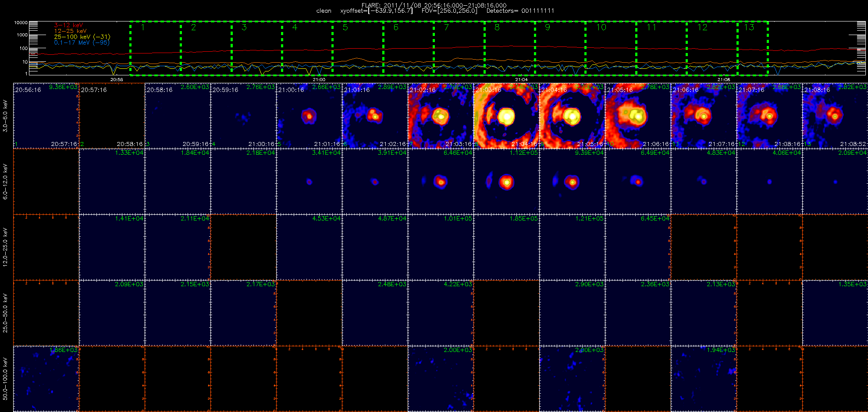Click the '1.33E+04' peak value
Viewport: 868px width, 412px height.
tap(129, 153)
